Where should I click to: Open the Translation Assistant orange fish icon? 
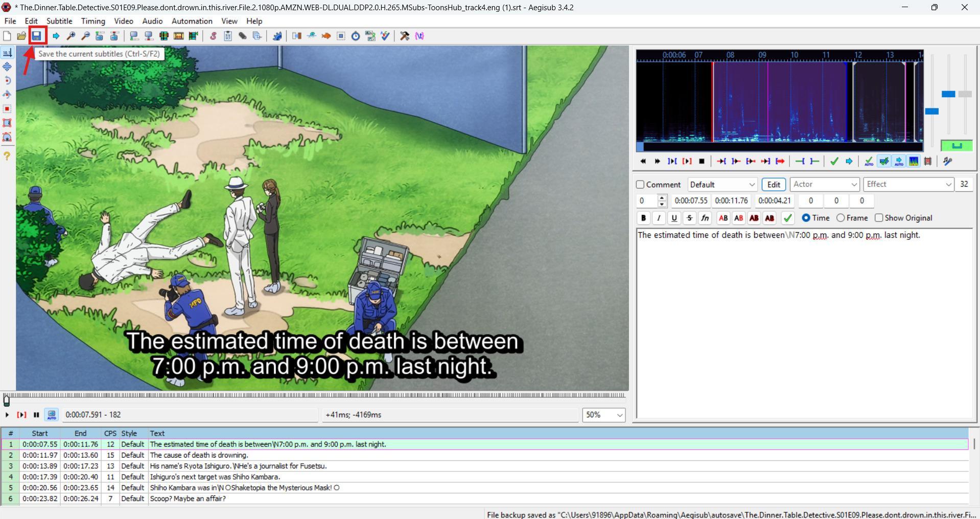point(326,36)
